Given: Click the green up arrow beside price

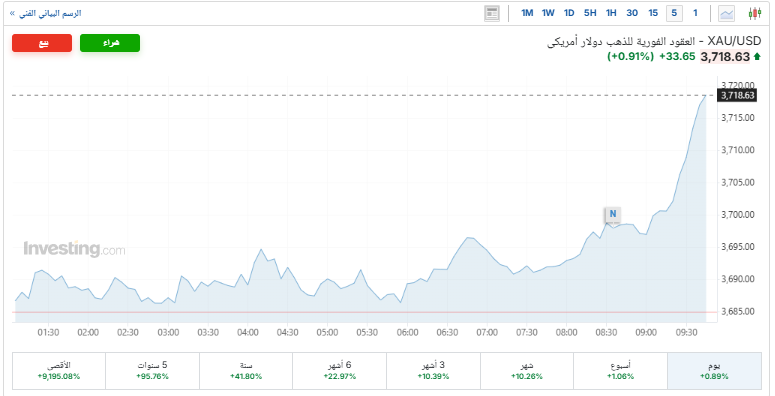Looking at the screenshot, I should click(x=757, y=57).
